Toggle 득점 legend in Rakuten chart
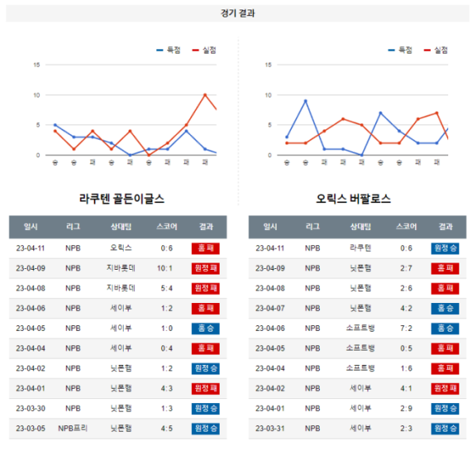 (x=169, y=50)
